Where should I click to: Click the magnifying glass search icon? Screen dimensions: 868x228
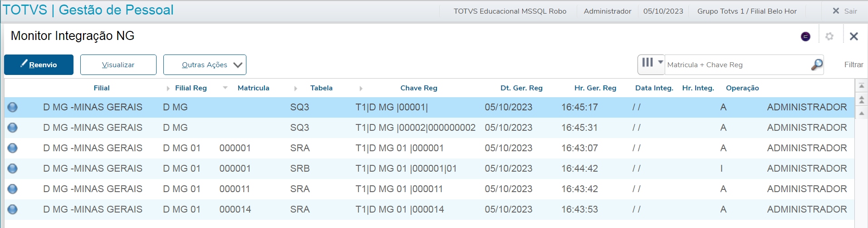click(x=817, y=64)
